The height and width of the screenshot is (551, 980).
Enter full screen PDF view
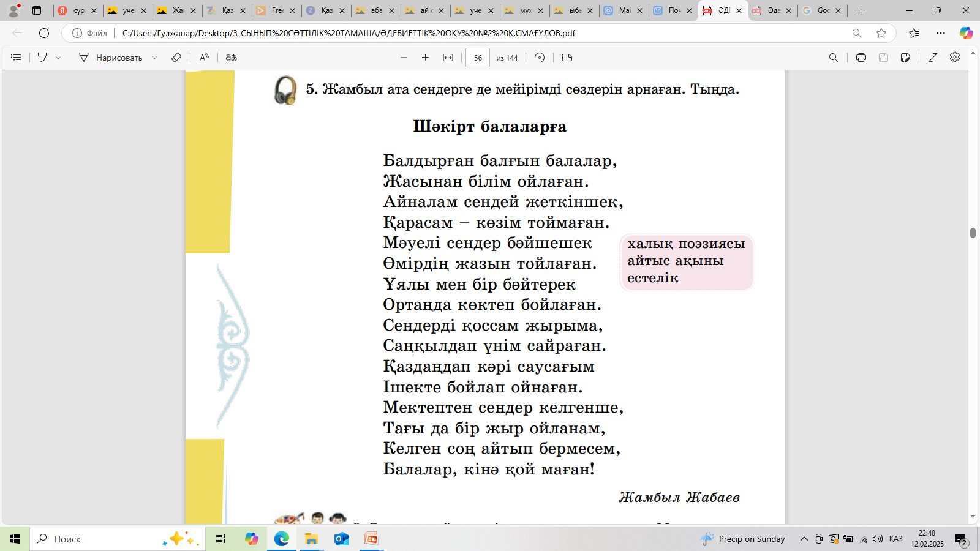[933, 58]
